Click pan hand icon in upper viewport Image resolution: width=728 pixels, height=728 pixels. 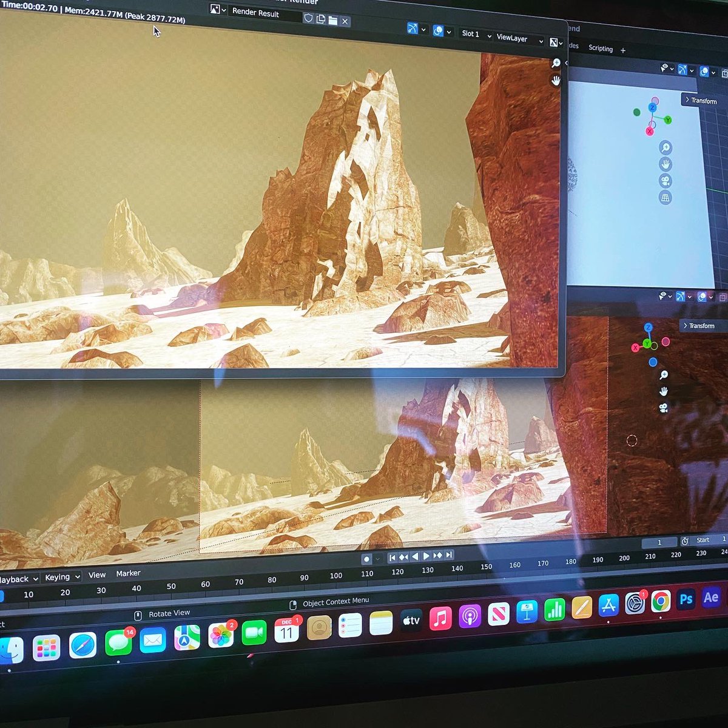(665, 164)
